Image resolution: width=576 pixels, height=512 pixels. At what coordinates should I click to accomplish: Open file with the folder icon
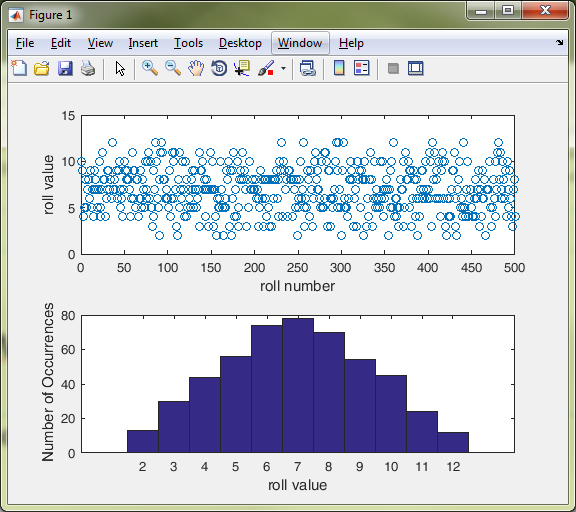[42, 68]
